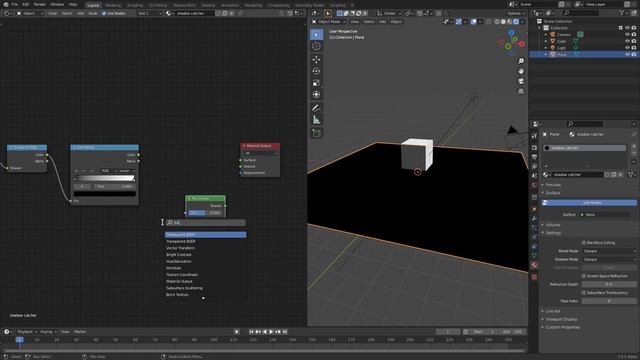Enable Screen Space Refraction checkbox

(584, 276)
